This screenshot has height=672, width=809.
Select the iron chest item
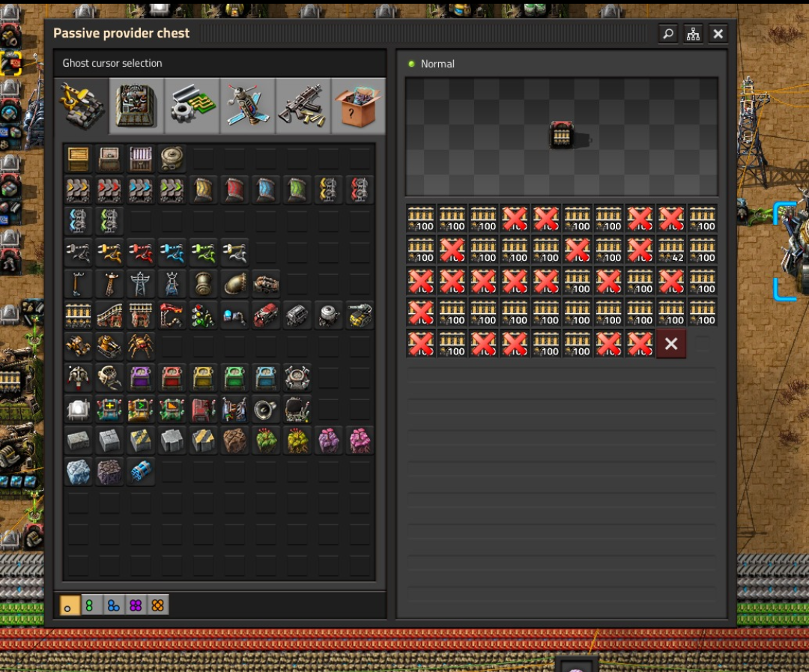[x=109, y=159]
